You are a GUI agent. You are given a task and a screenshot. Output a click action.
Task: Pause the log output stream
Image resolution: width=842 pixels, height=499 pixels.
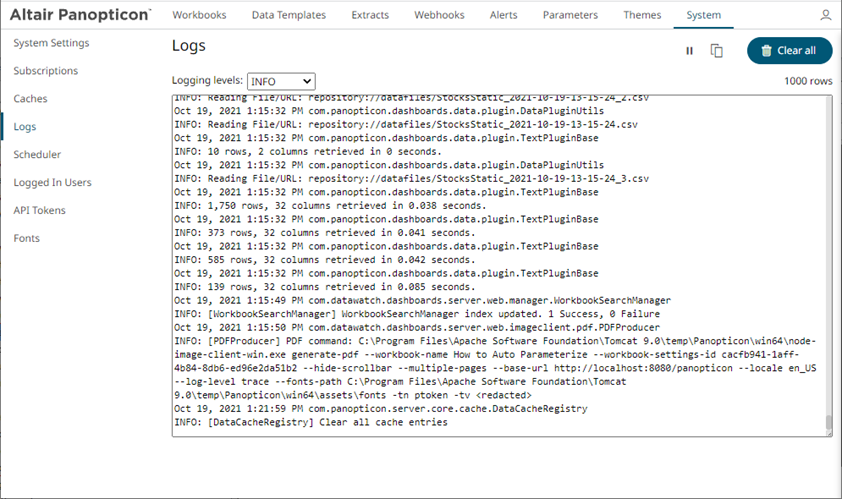point(689,51)
